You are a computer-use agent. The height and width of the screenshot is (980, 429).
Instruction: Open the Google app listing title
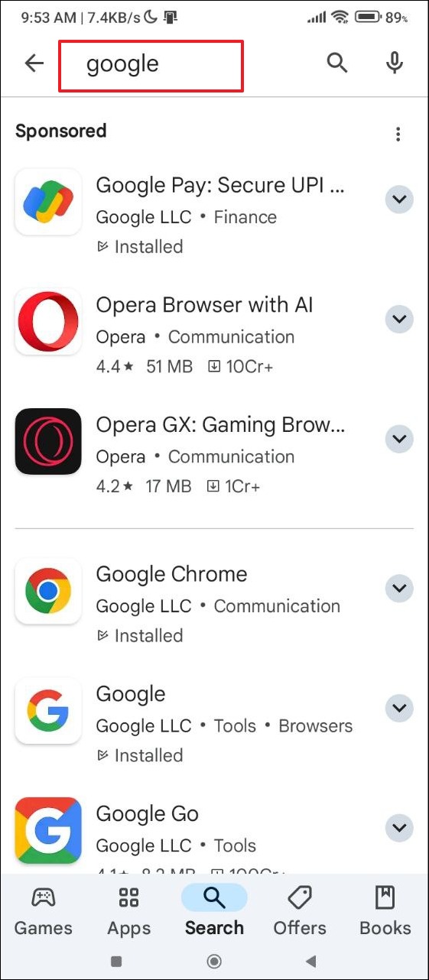[x=131, y=694]
